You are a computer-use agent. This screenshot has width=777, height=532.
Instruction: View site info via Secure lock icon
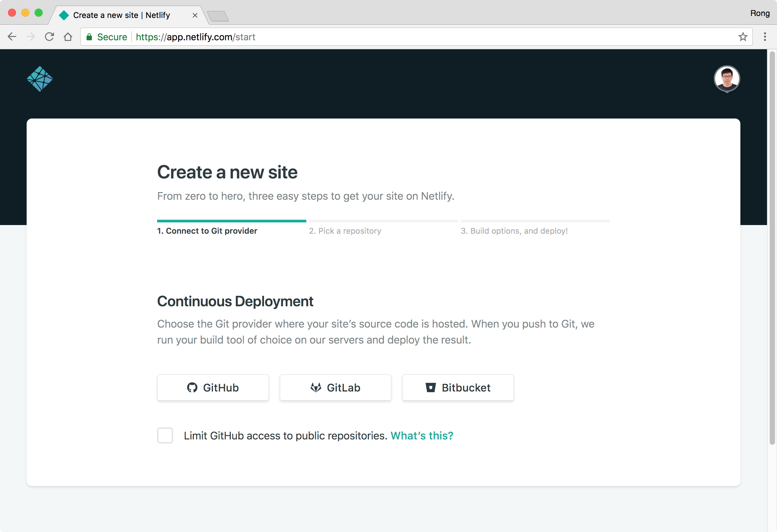[107, 37]
